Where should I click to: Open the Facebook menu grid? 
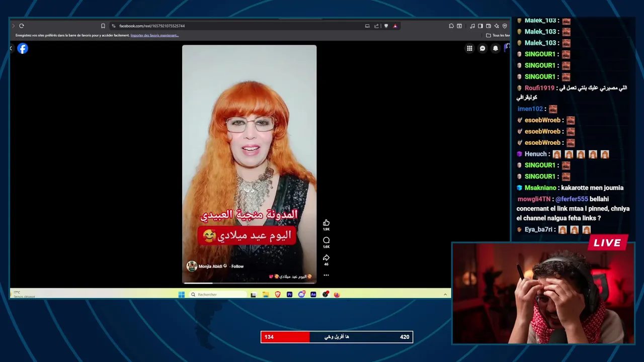469,48
